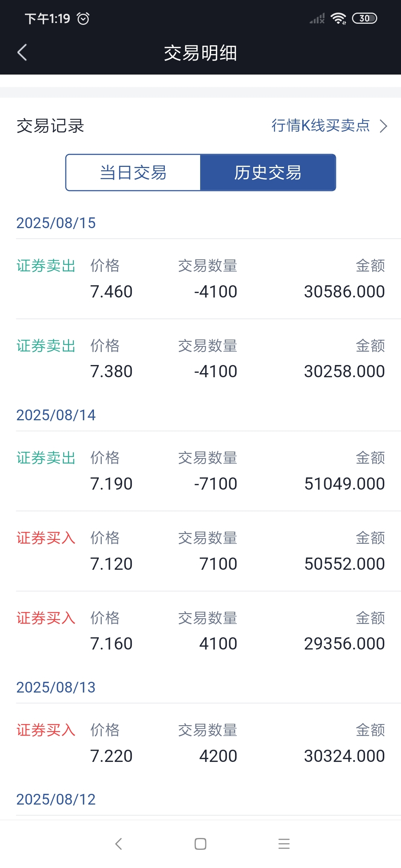Open the alarm clock status icon
This screenshot has width=401, height=868.
(83, 19)
